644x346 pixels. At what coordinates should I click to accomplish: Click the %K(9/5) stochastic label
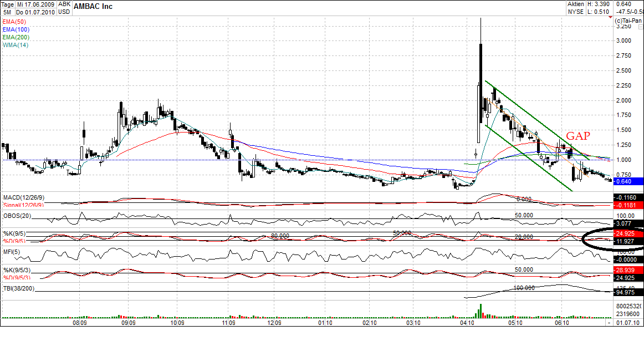(14, 234)
